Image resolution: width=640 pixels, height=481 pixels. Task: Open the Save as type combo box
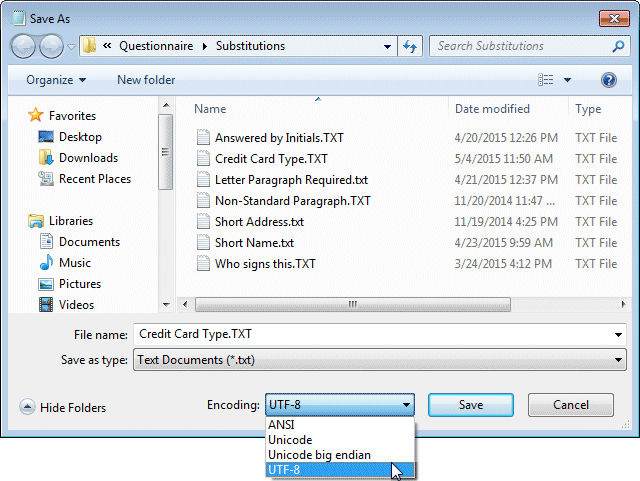pos(380,360)
